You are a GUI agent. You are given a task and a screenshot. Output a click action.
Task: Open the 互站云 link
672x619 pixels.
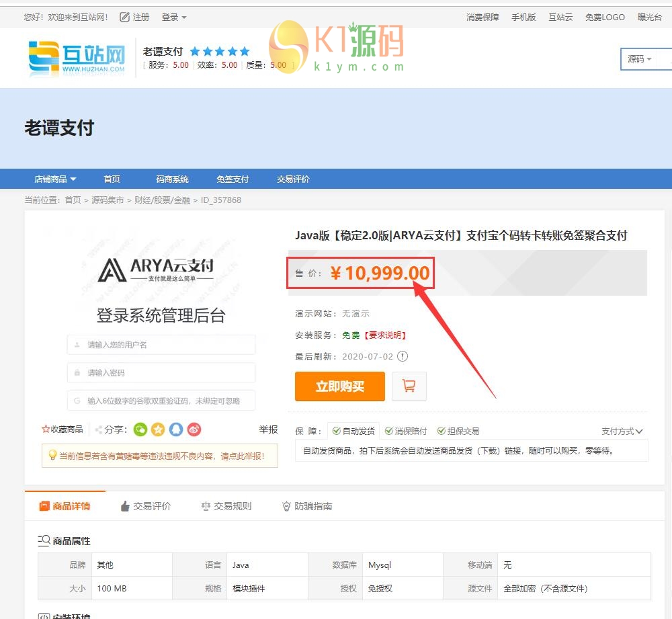[560, 17]
